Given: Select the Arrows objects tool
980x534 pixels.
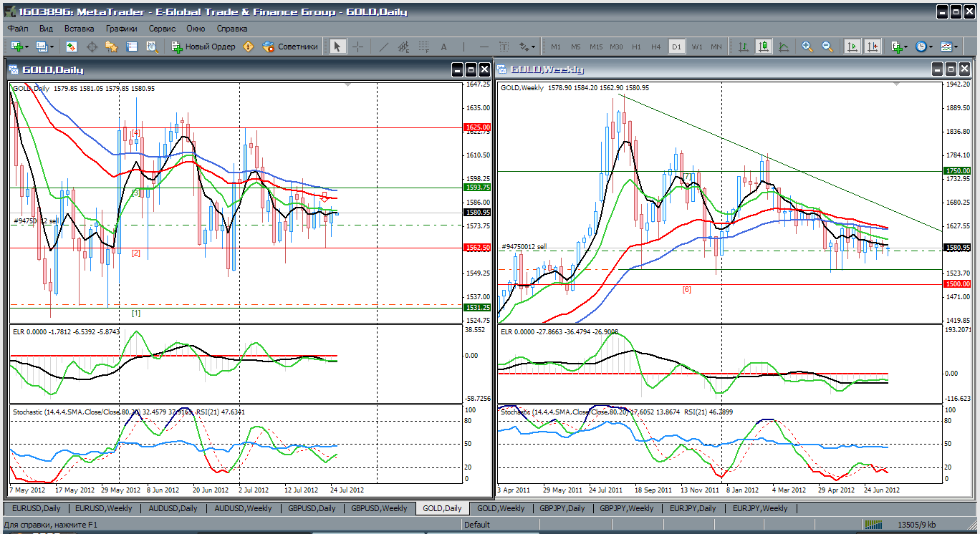Looking at the screenshot, I should pyautogui.click(x=524, y=47).
